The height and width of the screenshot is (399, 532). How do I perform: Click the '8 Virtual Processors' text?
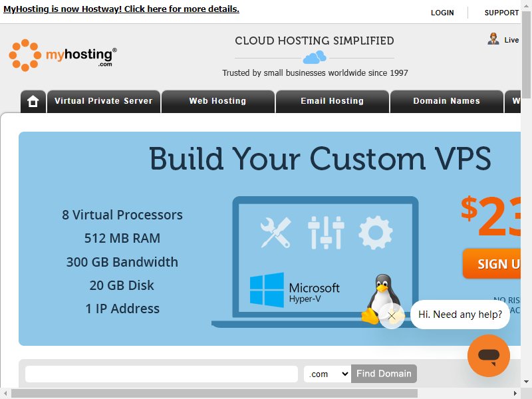[x=122, y=215]
